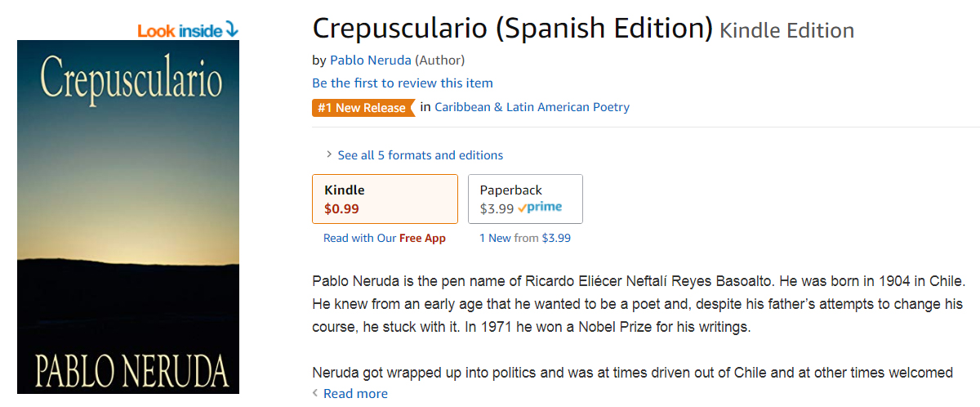Image resolution: width=980 pixels, height=407 pixels.
Task: Click the Look inside arrow icon
Action: coord(232,30)
